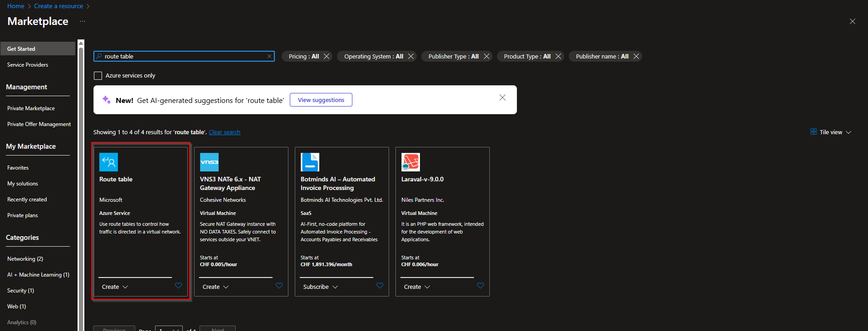Click the tile view grid icon
The height and width of the screenshot is (331, 868).
point(814,132)
